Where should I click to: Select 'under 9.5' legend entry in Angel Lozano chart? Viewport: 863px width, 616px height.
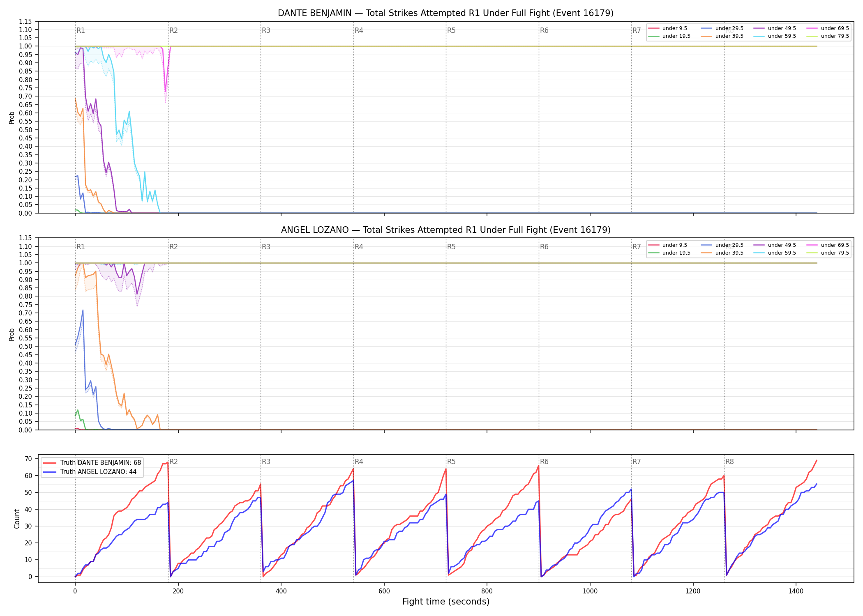(x=668, y=245)
